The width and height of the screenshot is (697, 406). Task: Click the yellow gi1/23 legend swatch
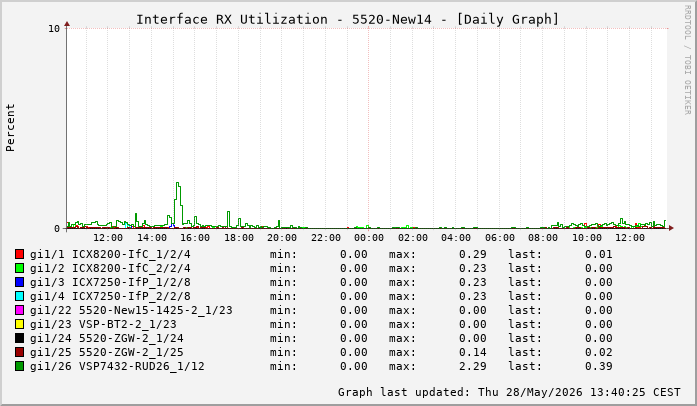pos(19,324)
